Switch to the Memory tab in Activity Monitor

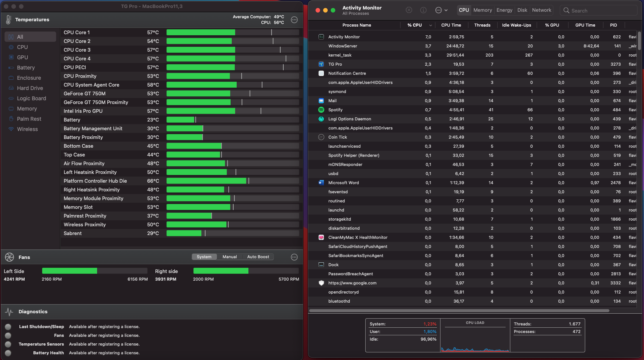482,10
